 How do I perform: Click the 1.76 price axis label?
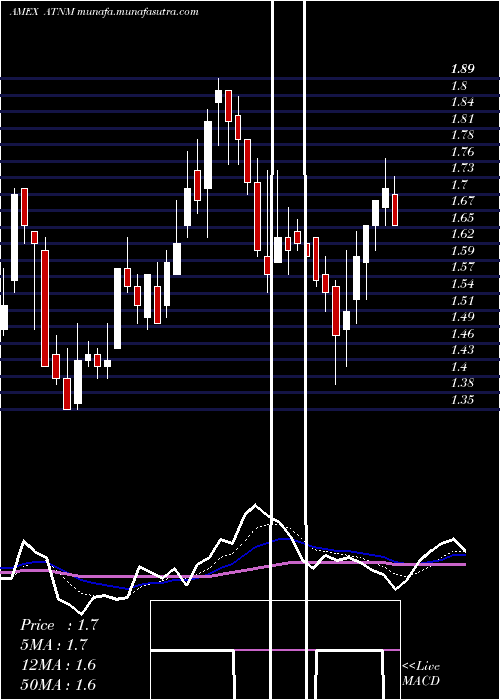462,152
